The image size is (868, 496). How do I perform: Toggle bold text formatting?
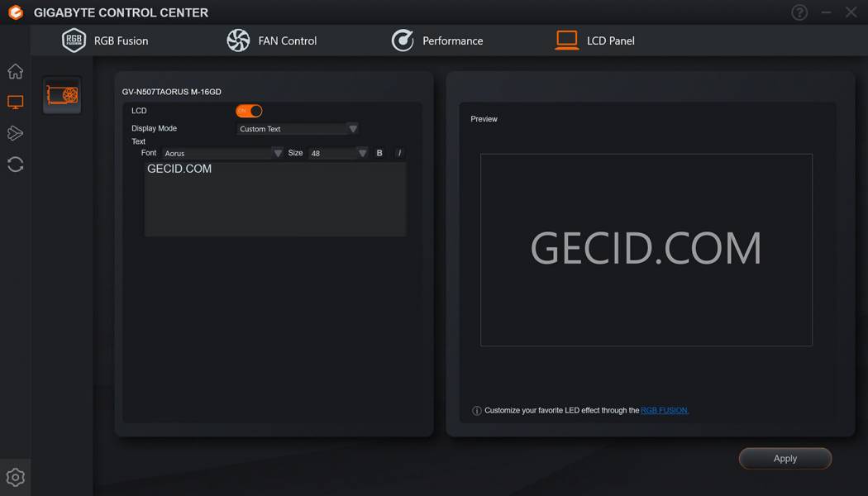point(379,153)
